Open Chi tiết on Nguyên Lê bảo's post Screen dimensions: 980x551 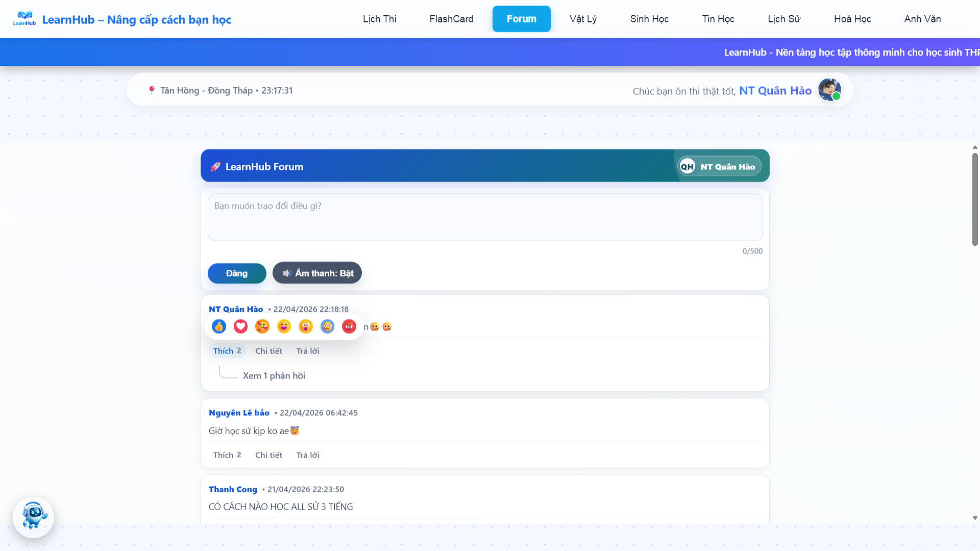[268, 455]
